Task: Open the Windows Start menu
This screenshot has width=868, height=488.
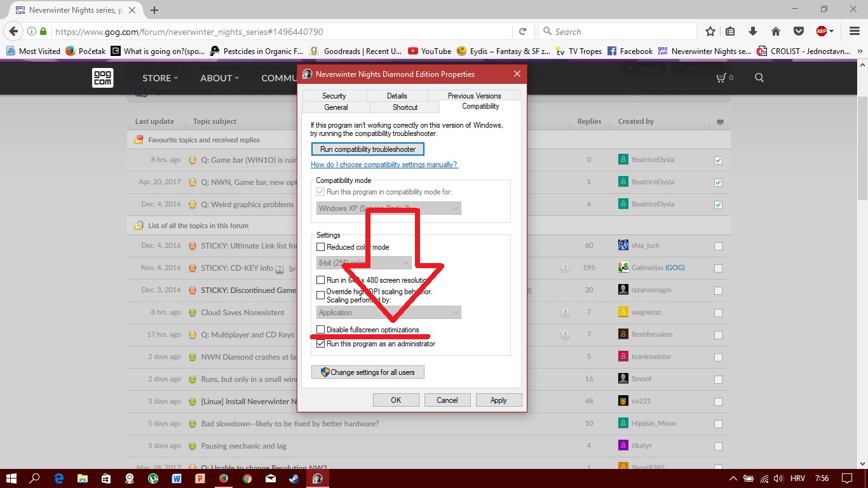Action: pyautogui.click(x=11, y=478)
